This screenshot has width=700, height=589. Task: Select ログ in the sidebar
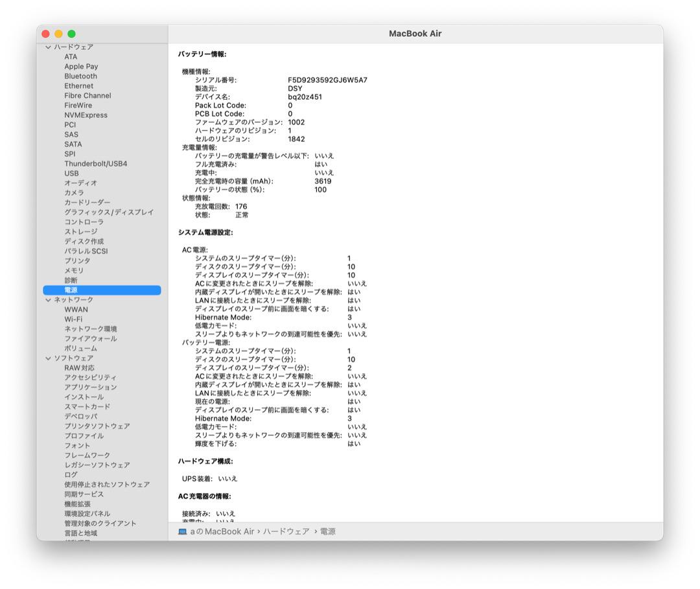[71, 475]
